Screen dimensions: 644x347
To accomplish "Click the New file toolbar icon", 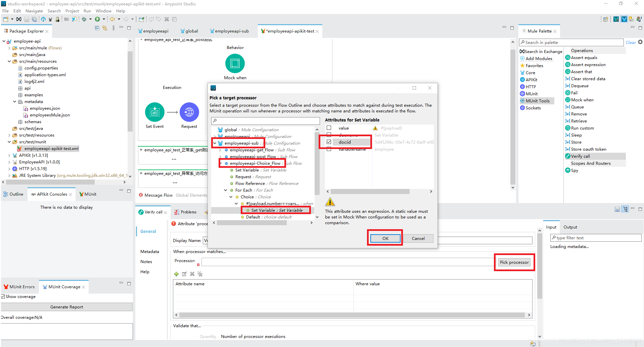I will [x=6, y=19].
